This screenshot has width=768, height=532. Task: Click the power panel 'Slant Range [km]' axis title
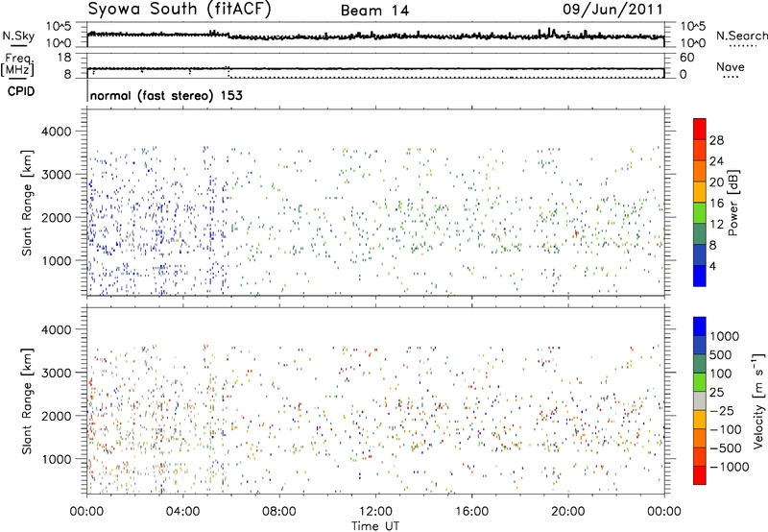coord(27,203)
